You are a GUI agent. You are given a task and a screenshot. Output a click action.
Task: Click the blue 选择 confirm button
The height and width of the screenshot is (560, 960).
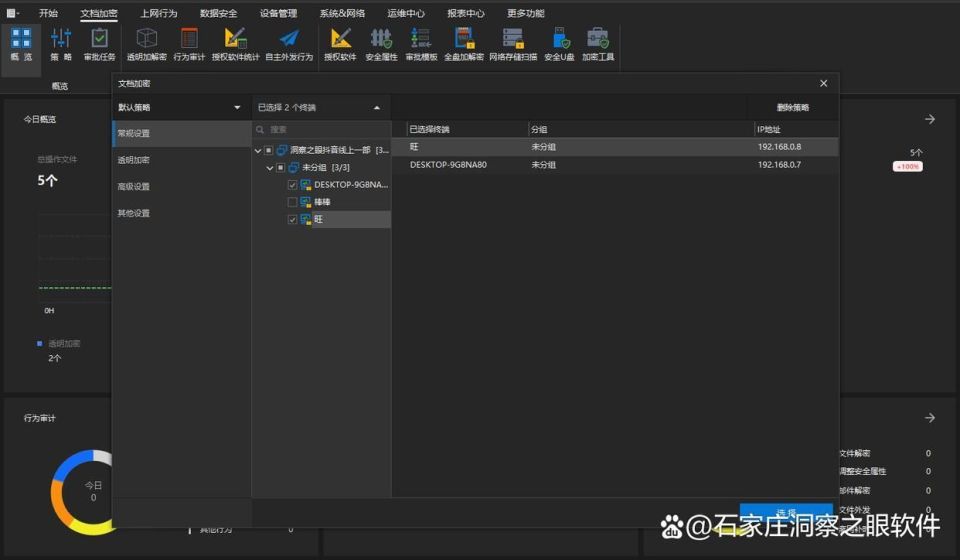[x=786, y=513]
